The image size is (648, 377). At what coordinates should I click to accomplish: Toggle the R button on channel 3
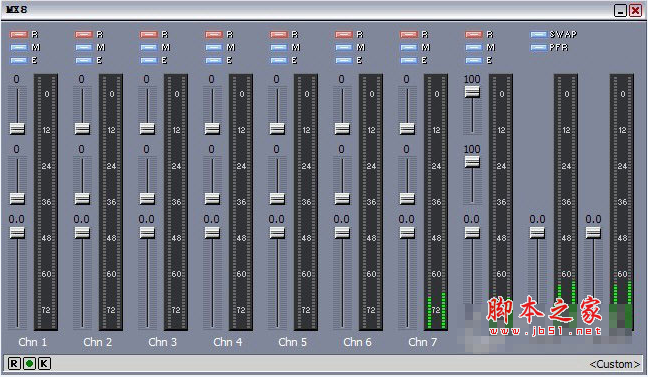pyautogui.click(x=149, y=34)
